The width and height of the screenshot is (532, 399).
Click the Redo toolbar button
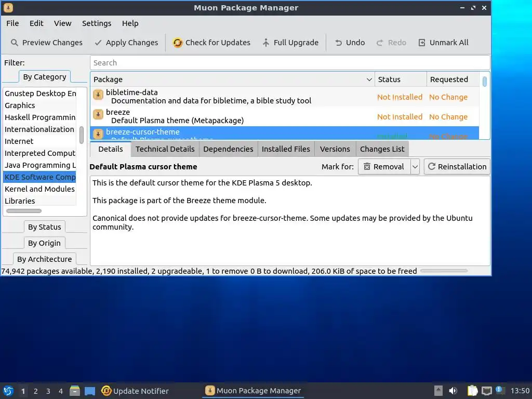tap(391, 43)
